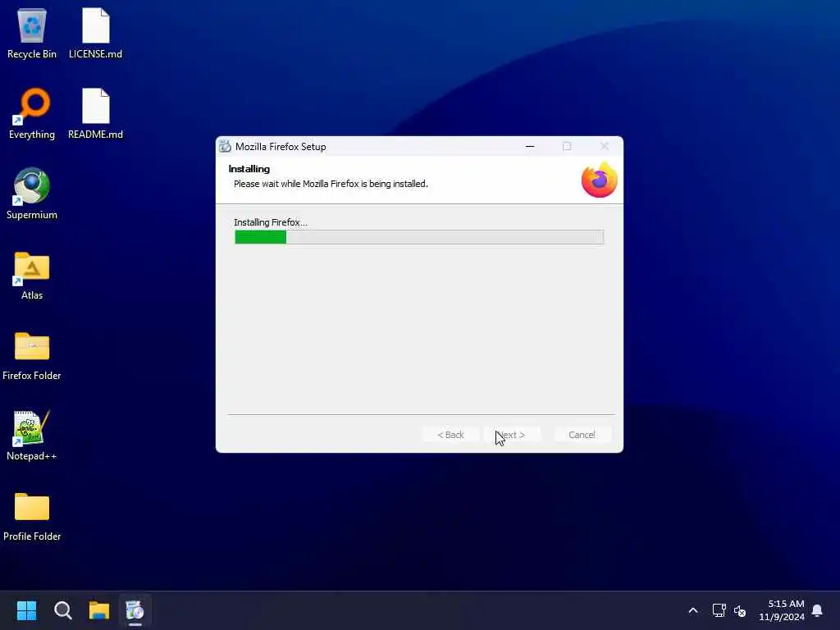Open the notification bell icon

[x=817, y=610]
